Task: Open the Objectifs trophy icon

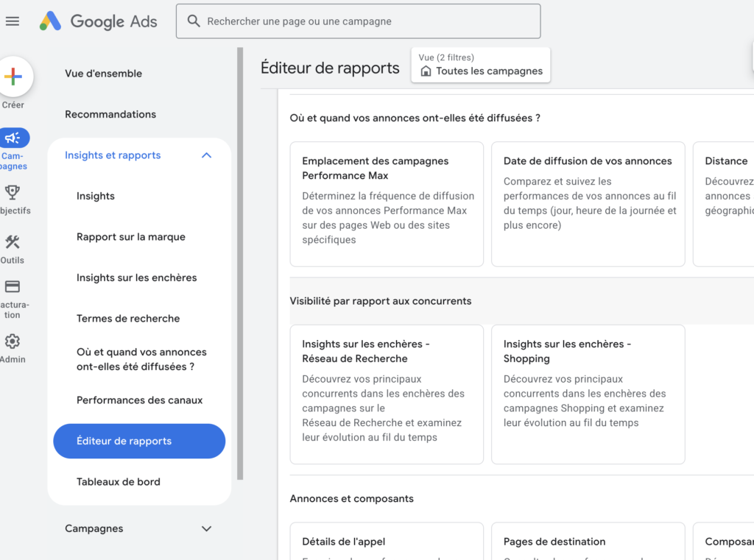Action: point(13,192)
